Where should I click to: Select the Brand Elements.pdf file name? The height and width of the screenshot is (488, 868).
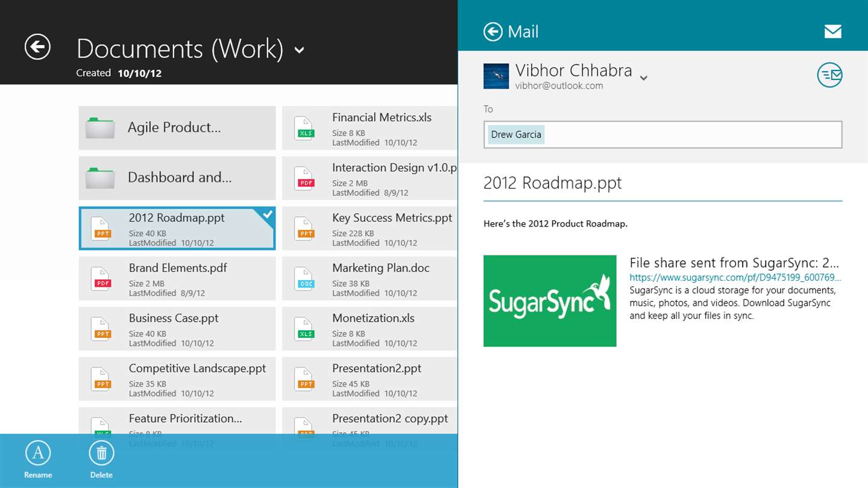pos(178,268)
